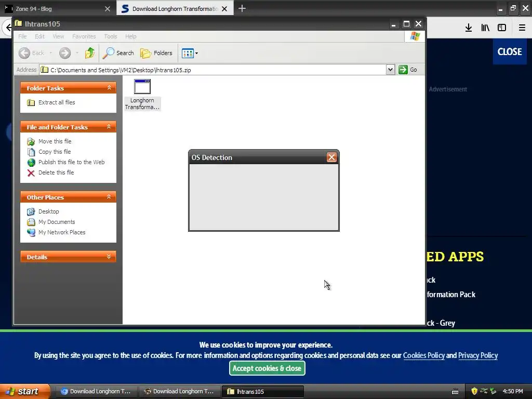This screenshot has width=532, height=399.
Task: Switch to first Download Longhorn taskbar item
Action: point(97,391)
